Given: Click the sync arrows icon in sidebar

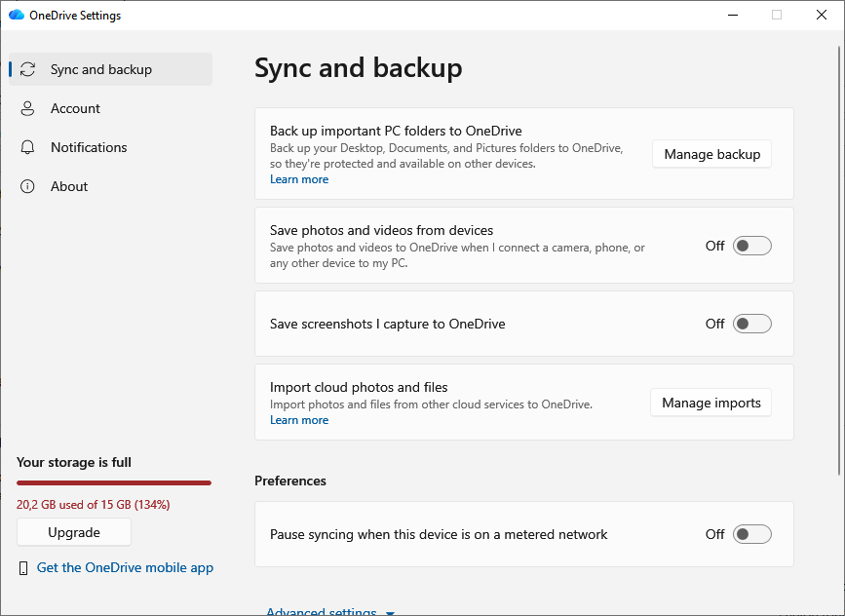Looking at the screenshot, I should 27,69.
